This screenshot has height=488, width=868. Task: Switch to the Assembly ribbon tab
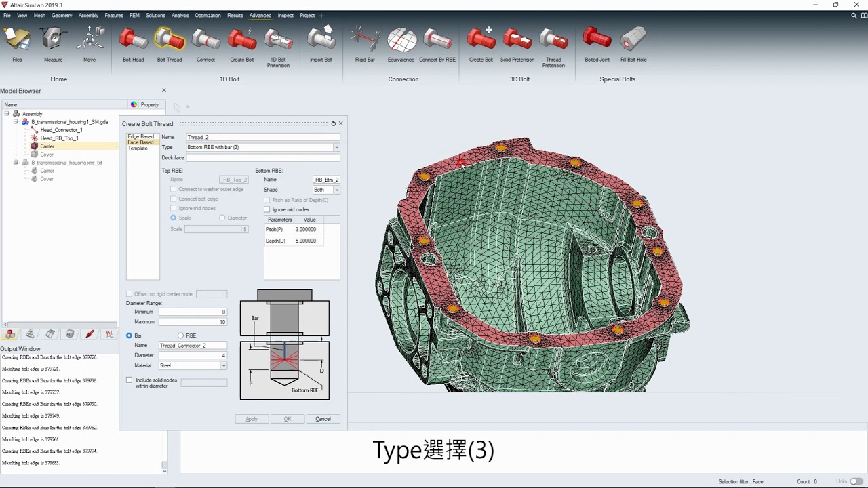(88, 15)
